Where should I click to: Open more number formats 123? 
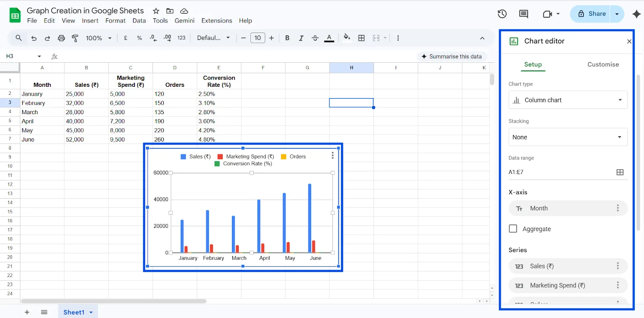(182, 38)
